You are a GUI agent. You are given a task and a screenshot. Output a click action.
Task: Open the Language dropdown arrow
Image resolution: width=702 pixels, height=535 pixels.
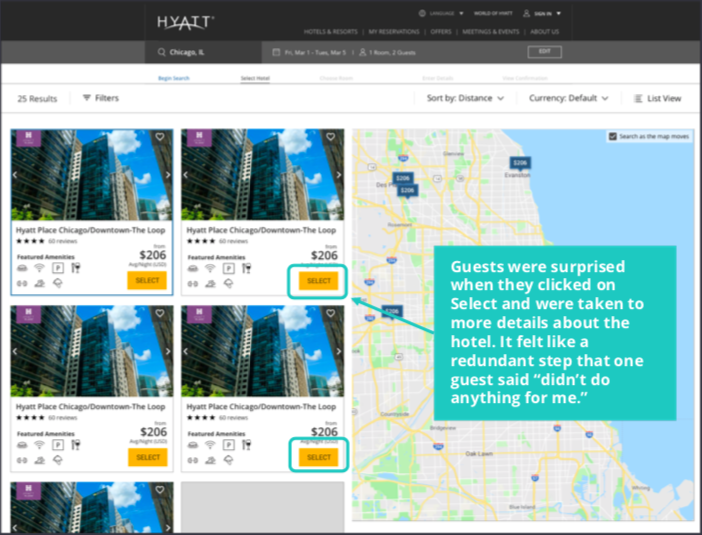click(461, 13)
